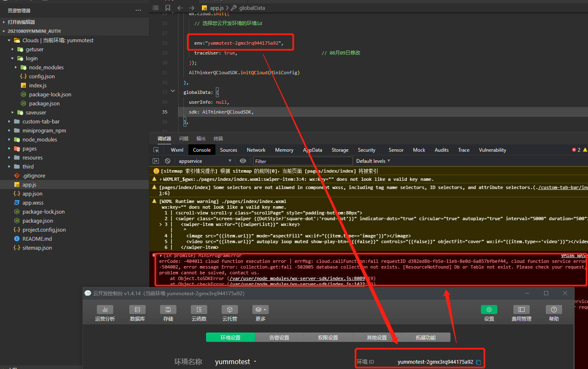Copy the 环境 ID with copy icon

click(x=478, y=362)
